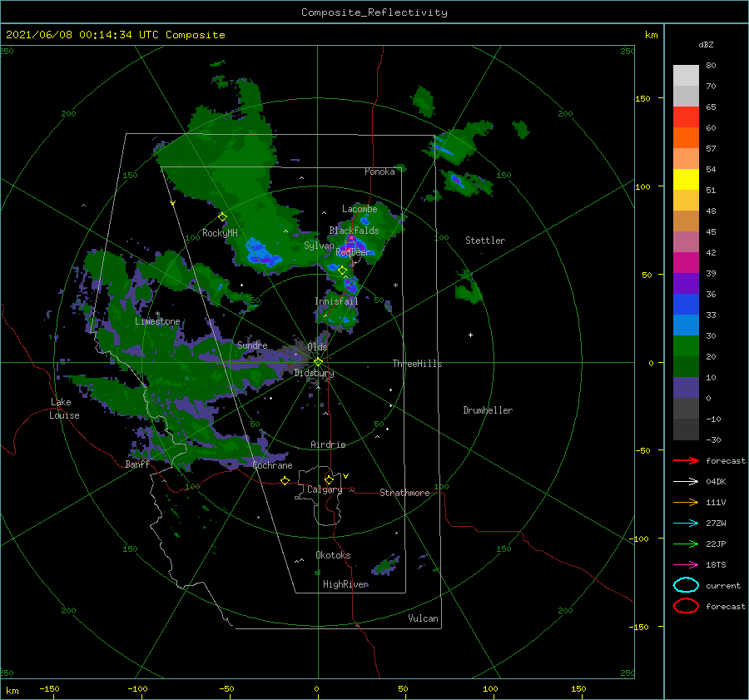
Task: Click the Stettler city label
Action: click(x=485, y=241)
